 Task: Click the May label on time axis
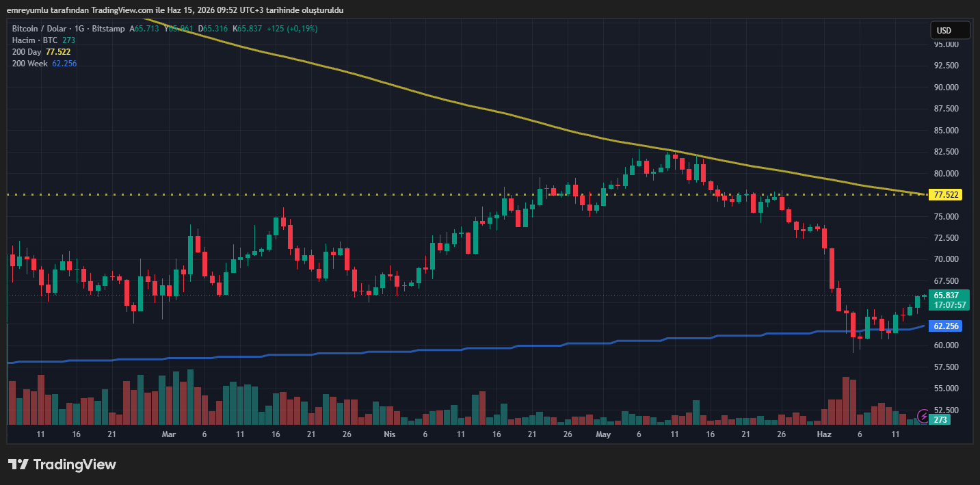603,434
